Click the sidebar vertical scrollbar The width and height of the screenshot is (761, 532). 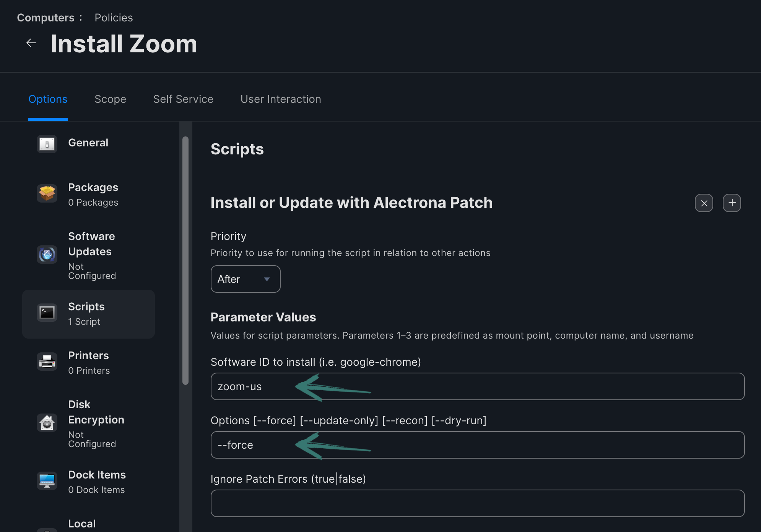tap(185, 260)
